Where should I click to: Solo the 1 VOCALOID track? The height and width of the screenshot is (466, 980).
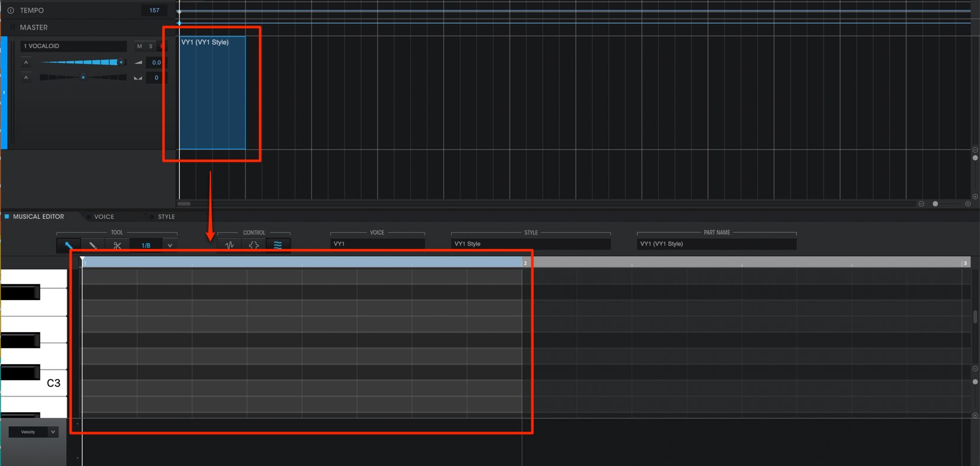(x=150, y=46)
